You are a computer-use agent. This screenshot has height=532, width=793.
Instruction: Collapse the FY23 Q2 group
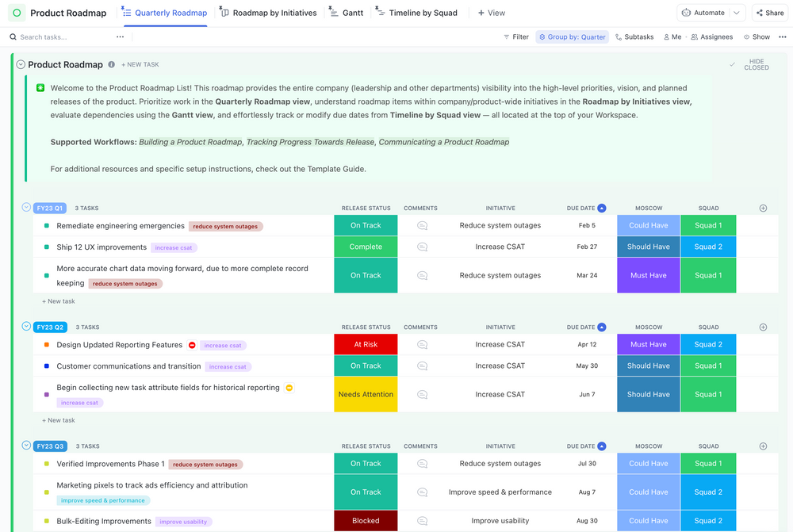pos(26,327)
